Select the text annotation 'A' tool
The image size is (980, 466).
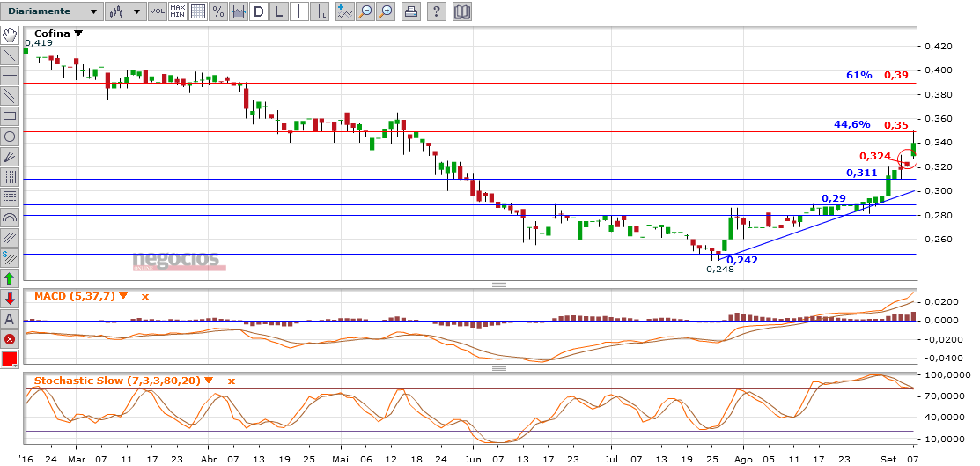tap(10, 319)
